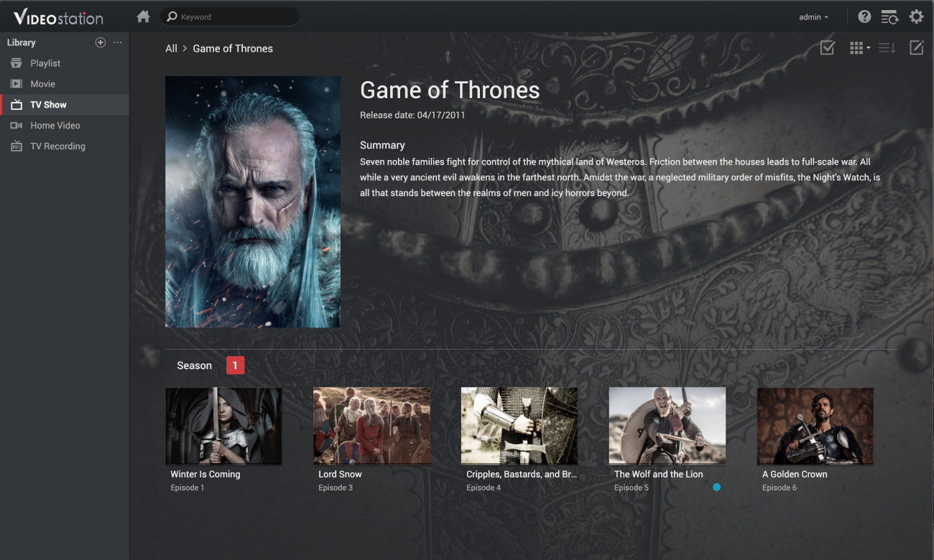Go to the Home icon
The width and height of the screenshot is (934, 560).
[143, 17]
